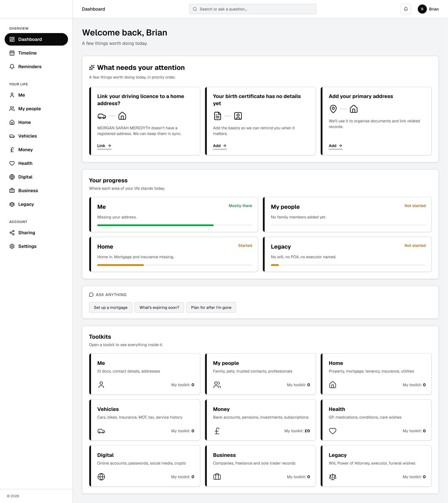This screenshot has width=448, height=503.
Task: Click the Mostly there status label
Action: 240,206
